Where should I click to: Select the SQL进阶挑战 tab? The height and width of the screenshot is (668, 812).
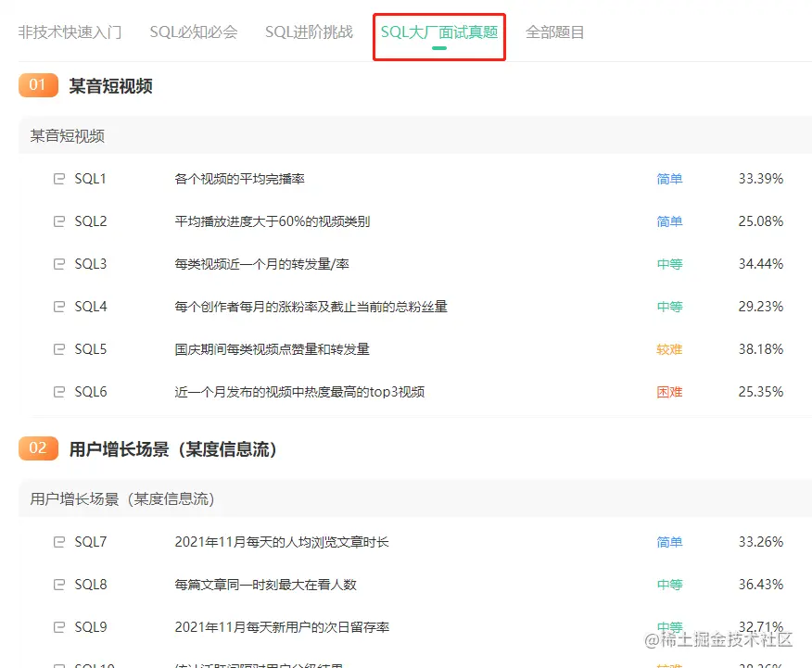(309, 32)
